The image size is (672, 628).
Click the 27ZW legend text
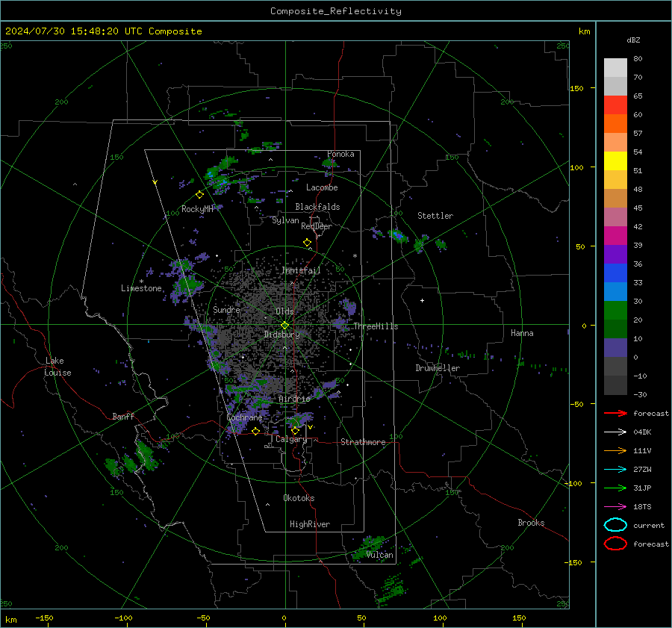tap(642, 470)
